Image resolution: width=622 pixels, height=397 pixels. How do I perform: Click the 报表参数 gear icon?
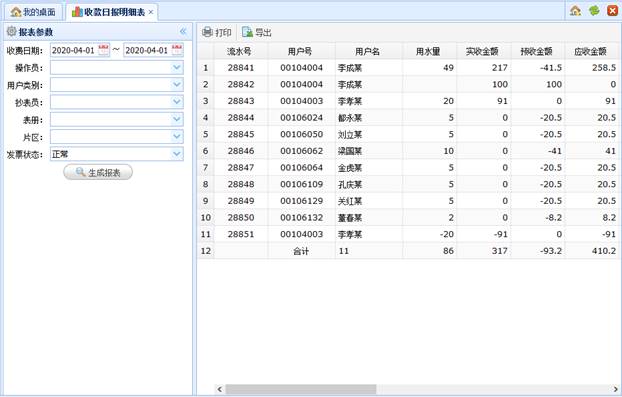(x=12, y=31)
